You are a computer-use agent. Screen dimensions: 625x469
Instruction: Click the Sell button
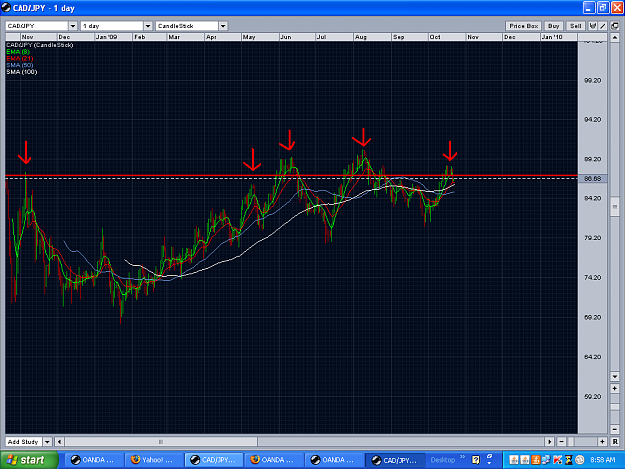point(576,26)
